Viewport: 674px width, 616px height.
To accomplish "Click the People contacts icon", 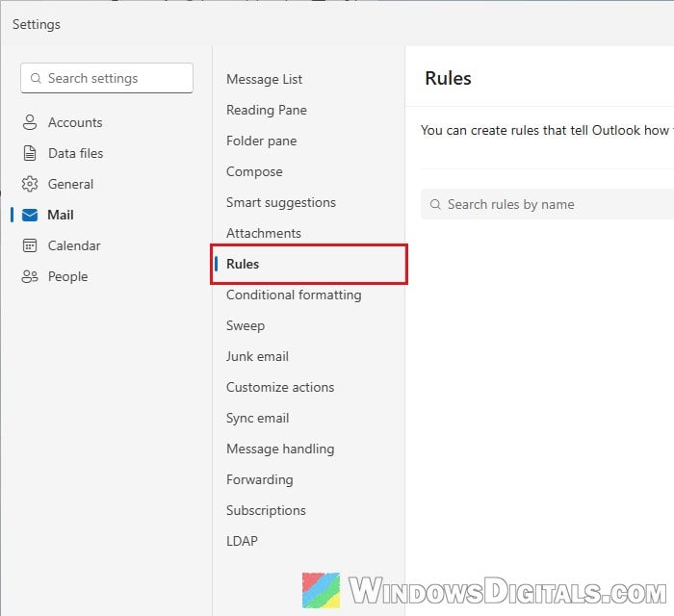I will tap(30, 276).
